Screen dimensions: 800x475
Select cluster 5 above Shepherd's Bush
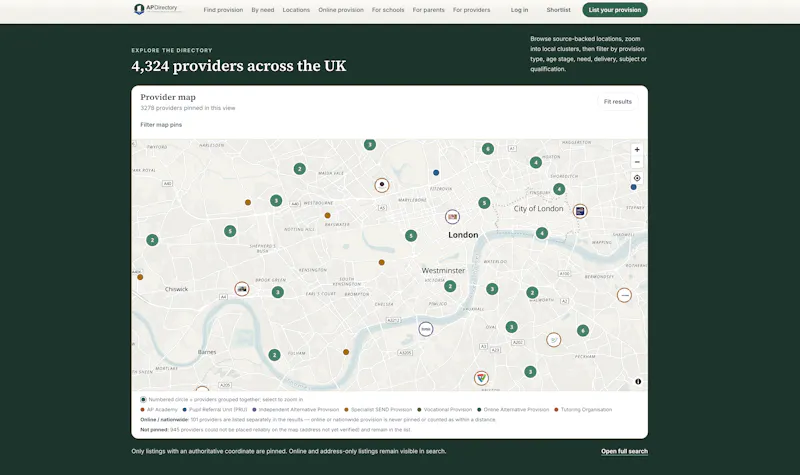pos(230,231)
